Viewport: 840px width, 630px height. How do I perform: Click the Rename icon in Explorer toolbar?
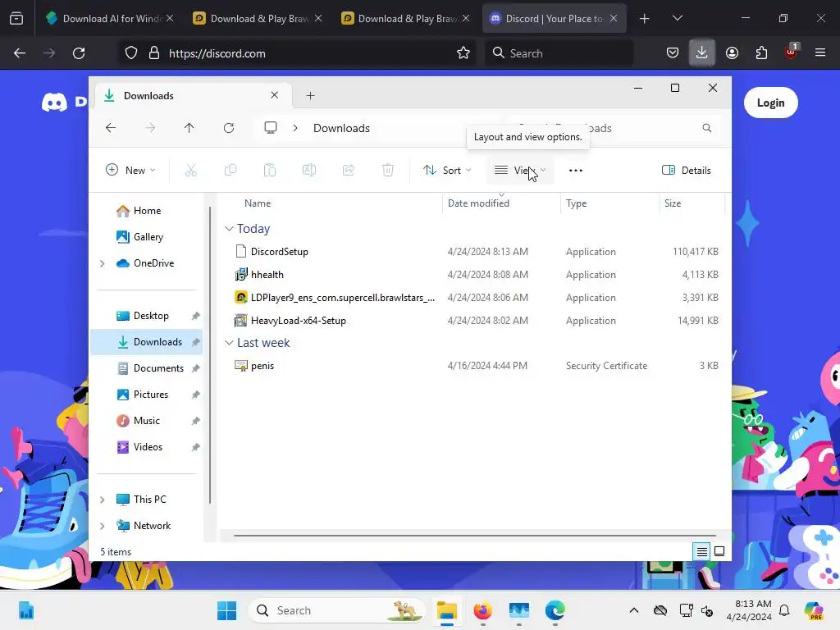point(309,171)
